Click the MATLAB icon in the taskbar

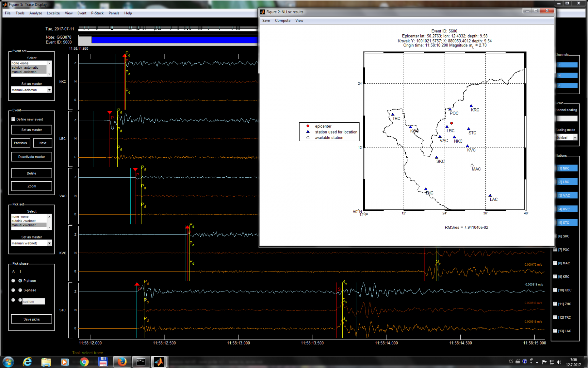(x=159, y=362)
